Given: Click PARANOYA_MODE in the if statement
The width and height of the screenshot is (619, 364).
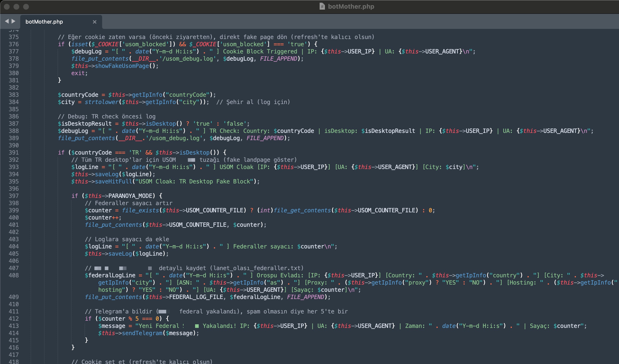Looking at the screenshot, I should 131,196.
